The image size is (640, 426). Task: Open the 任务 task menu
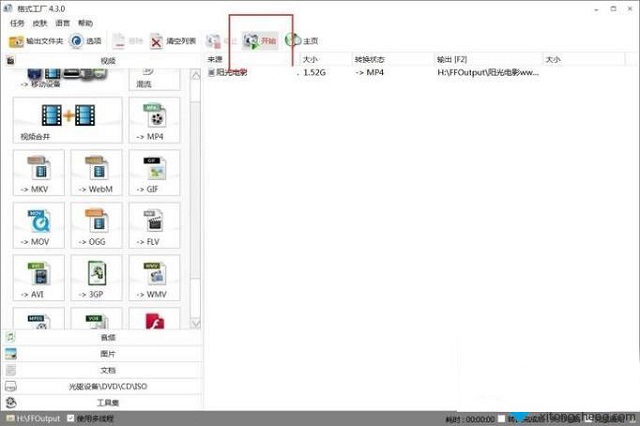pyautogui.click(x=17, y=23)
